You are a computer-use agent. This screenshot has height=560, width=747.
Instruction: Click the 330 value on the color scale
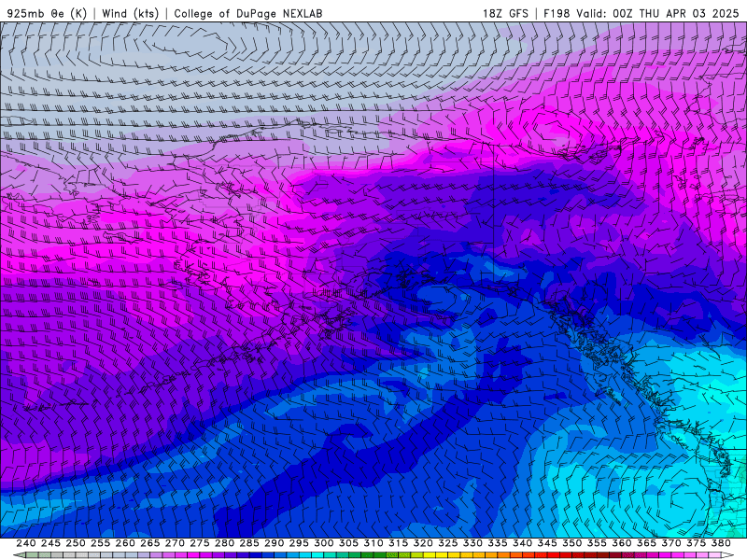pyautogui.click(x=472, y=543)
